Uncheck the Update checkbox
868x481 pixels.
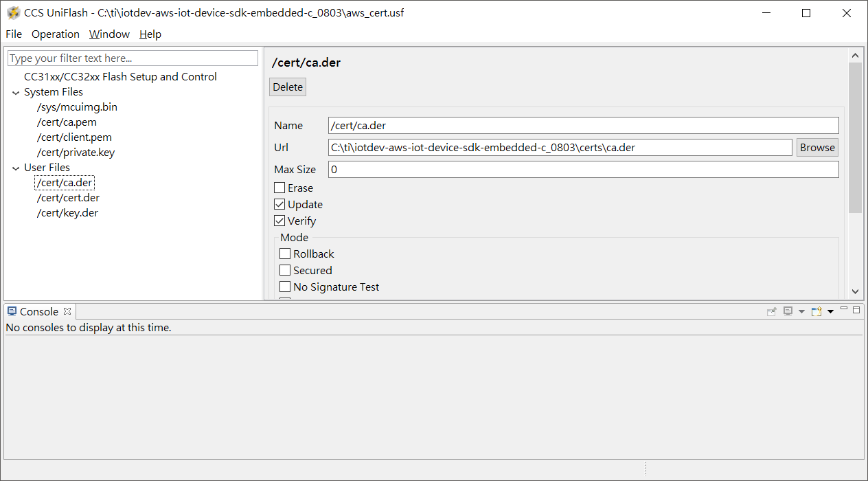[279, 204]
